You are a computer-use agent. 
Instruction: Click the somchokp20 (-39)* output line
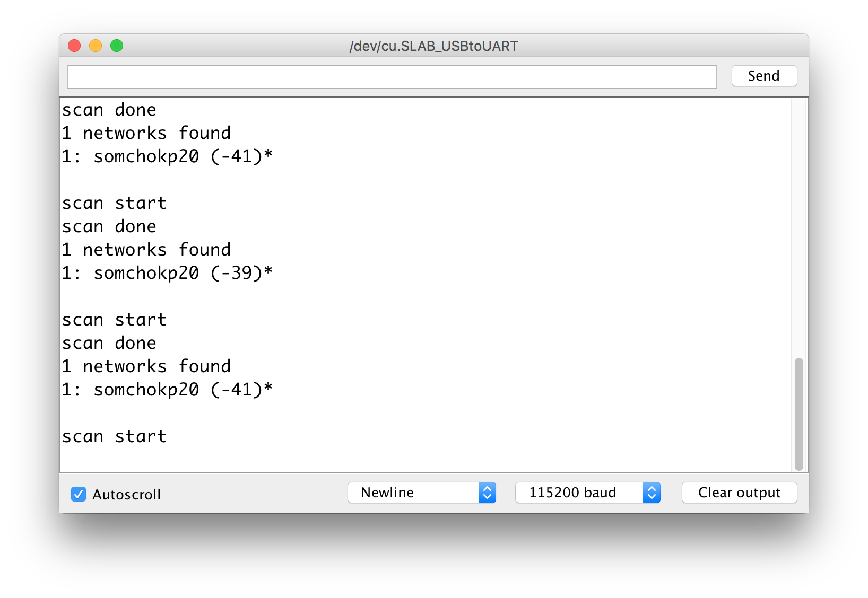(x=167, y=273)
